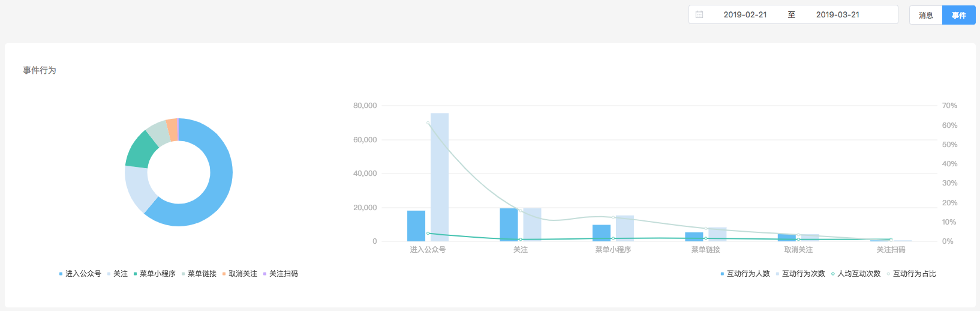Click the calendar icon in date picker
980x311 pixels.
point(699,14)
